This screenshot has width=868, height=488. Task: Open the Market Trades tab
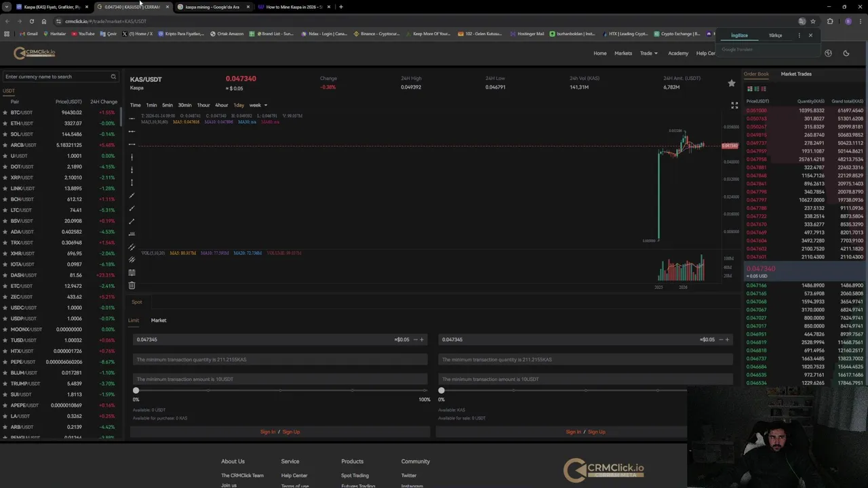pos(796,74)
